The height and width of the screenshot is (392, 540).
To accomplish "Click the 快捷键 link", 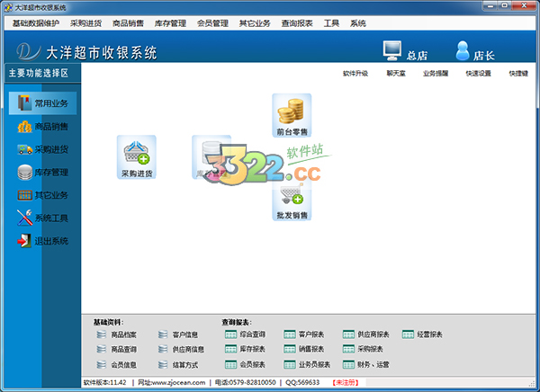I will click(518, 74).
